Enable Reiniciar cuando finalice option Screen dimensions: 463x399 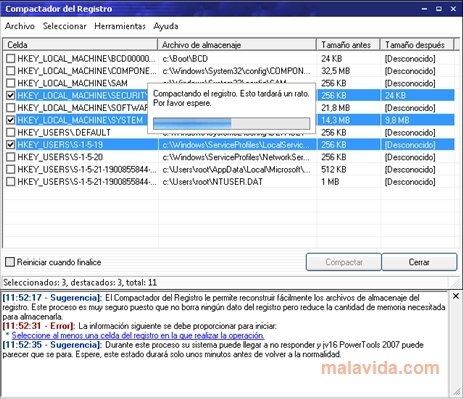[10, 262]
